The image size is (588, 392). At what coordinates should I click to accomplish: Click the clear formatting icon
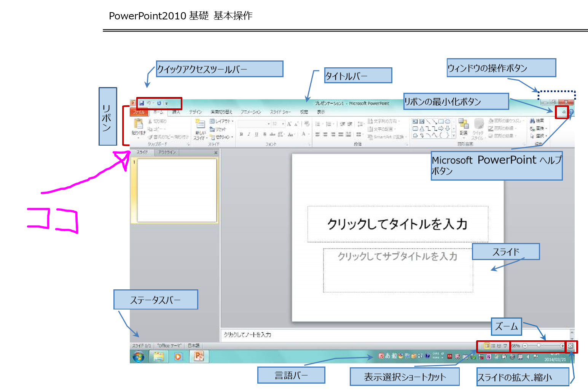[307, 124]
